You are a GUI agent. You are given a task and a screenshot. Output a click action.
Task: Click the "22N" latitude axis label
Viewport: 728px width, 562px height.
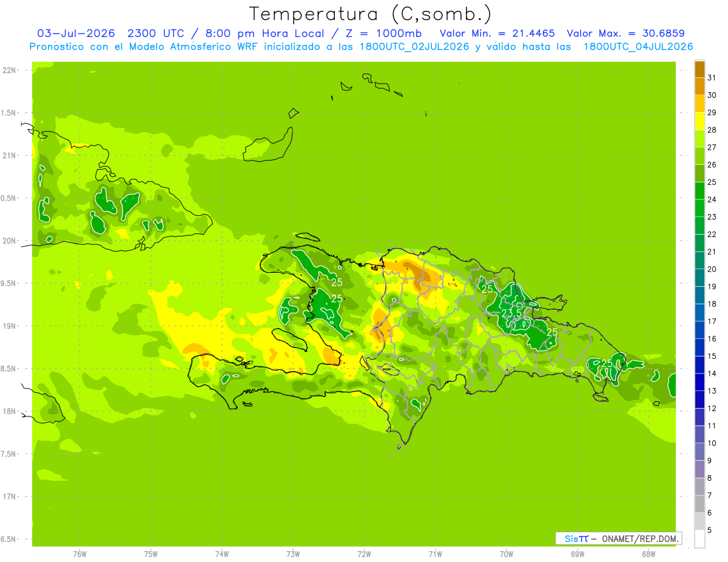pos(8,70)
